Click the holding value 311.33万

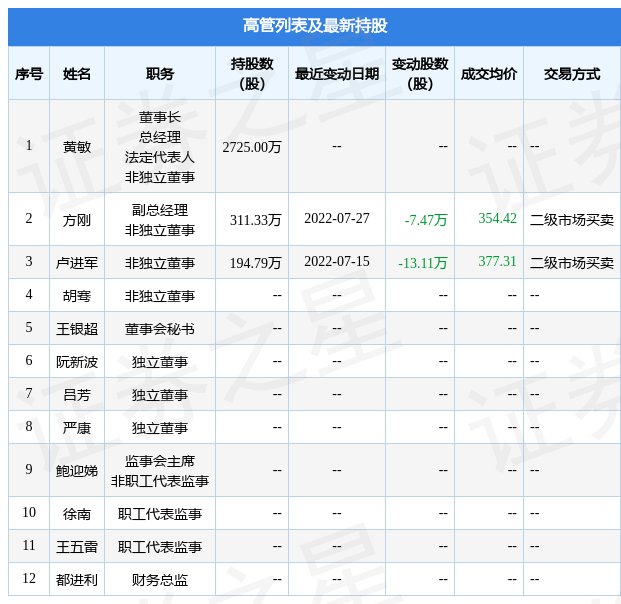pos(255,220)
